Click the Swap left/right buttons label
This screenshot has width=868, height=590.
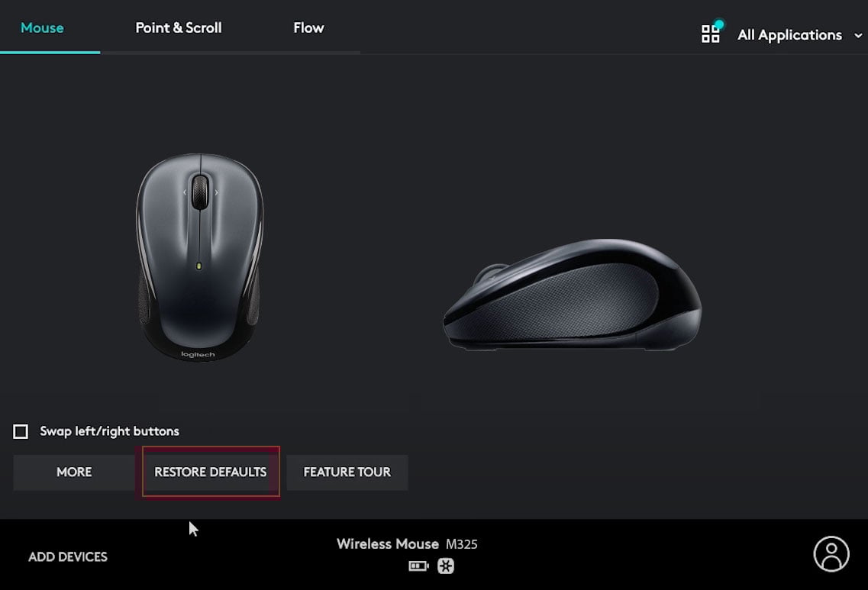(x=110, y=431)
